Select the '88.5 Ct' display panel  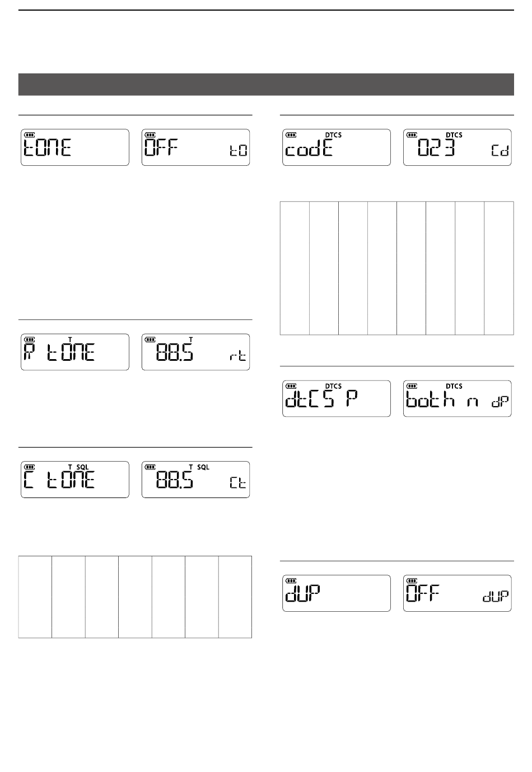click(196, 480)
